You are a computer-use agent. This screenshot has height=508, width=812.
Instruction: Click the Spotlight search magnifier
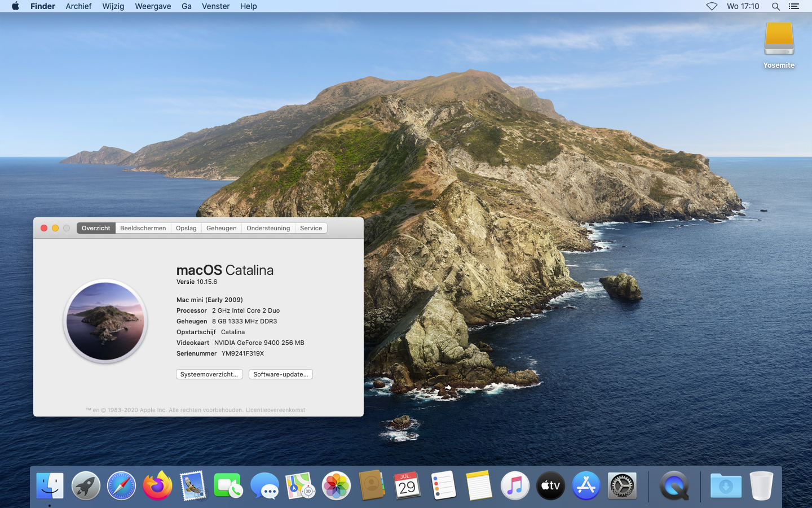click(x=776, y=6)
